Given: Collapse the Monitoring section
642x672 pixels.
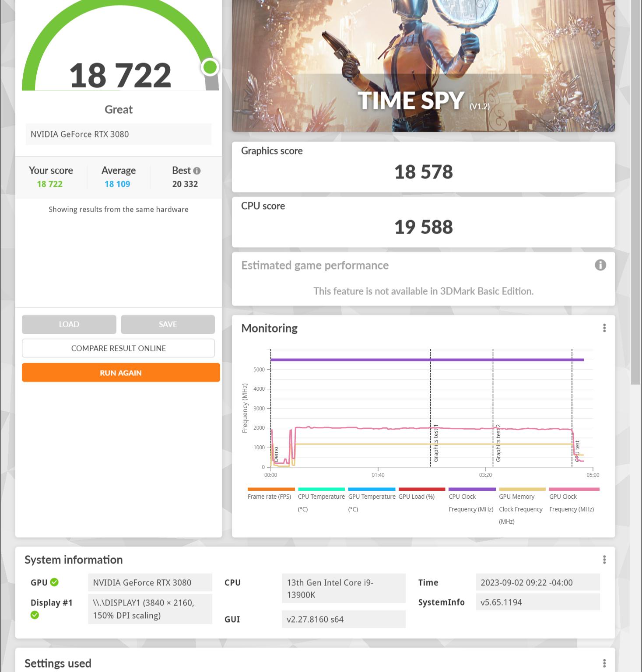Looking at the screenshot, I should coord(269,328).
